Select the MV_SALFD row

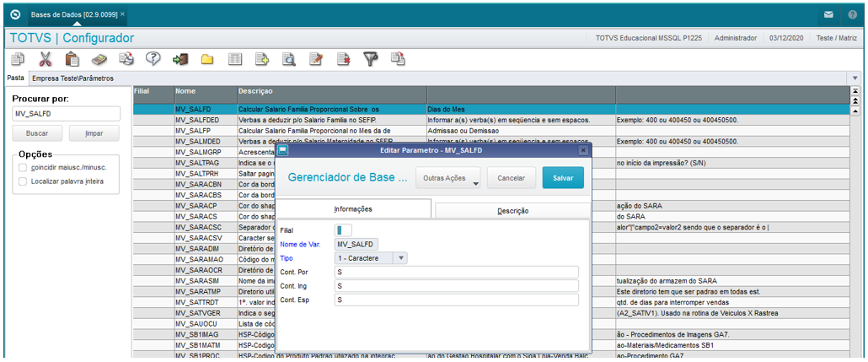[491, 109]
